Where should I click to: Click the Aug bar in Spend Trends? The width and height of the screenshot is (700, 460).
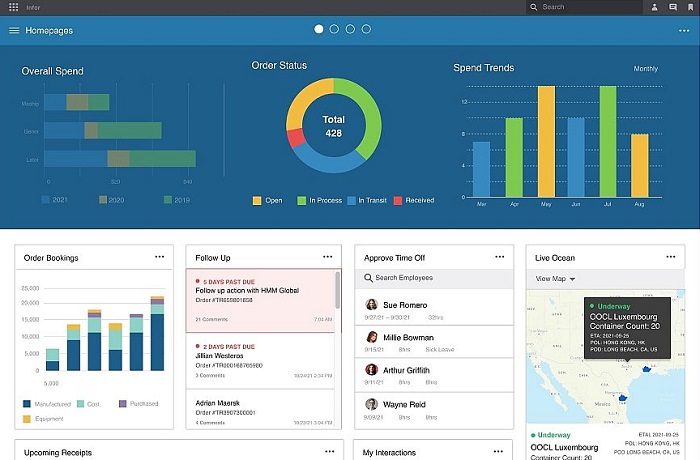[x=639, y=166]
